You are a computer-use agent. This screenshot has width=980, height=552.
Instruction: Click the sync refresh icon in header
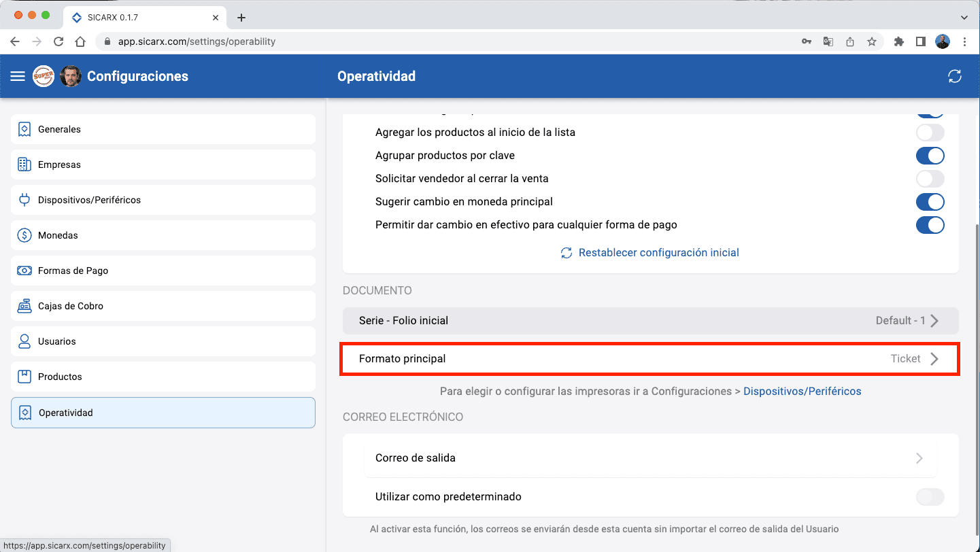[955, 76]
